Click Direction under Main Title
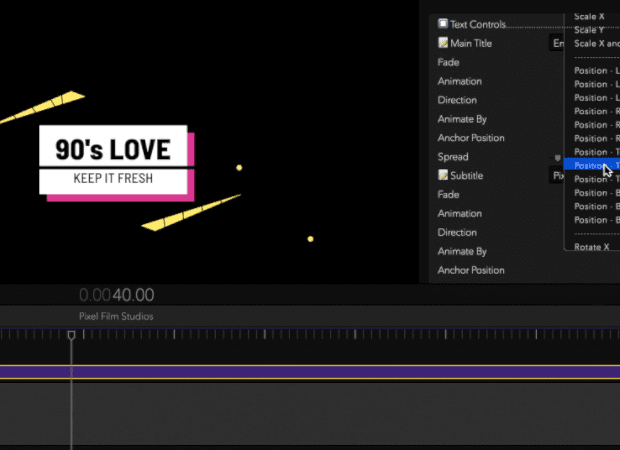 (457, 100)
